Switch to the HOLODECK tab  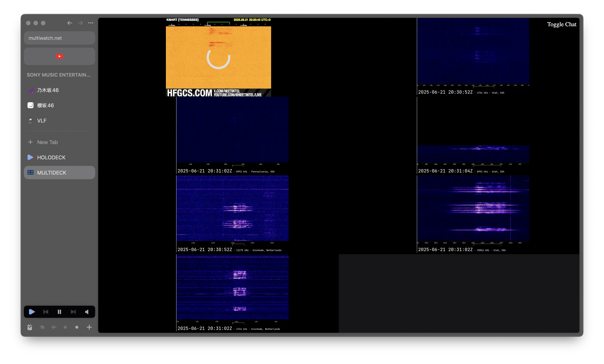(59, 157)
